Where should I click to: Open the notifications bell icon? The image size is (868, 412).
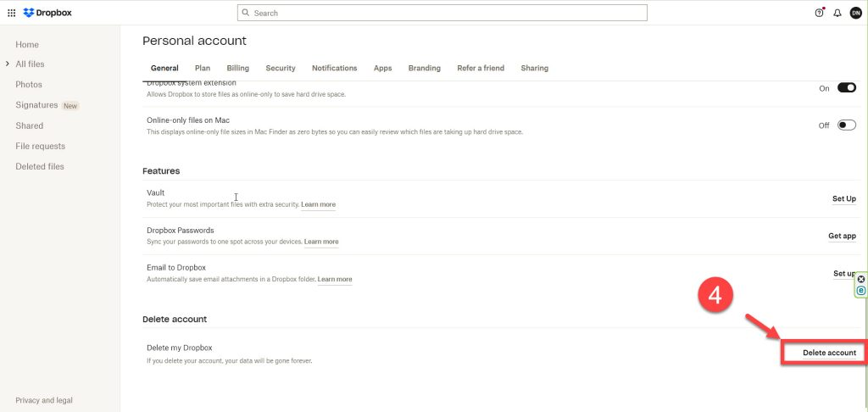(x=837, y=13)
